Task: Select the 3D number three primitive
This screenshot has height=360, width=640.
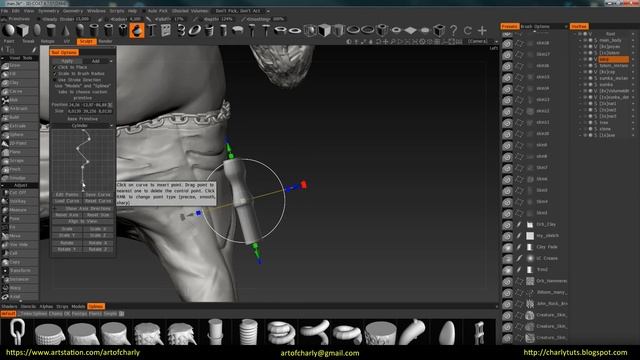Action: 181,30
